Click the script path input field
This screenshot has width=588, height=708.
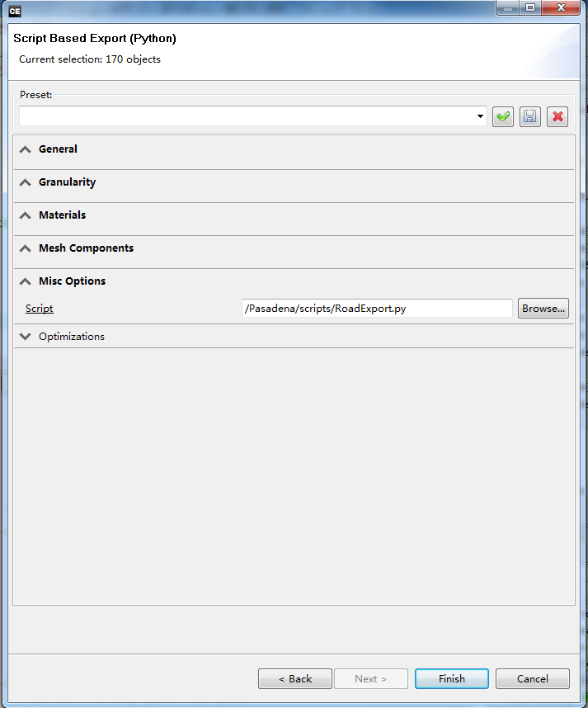coord(377,309)
